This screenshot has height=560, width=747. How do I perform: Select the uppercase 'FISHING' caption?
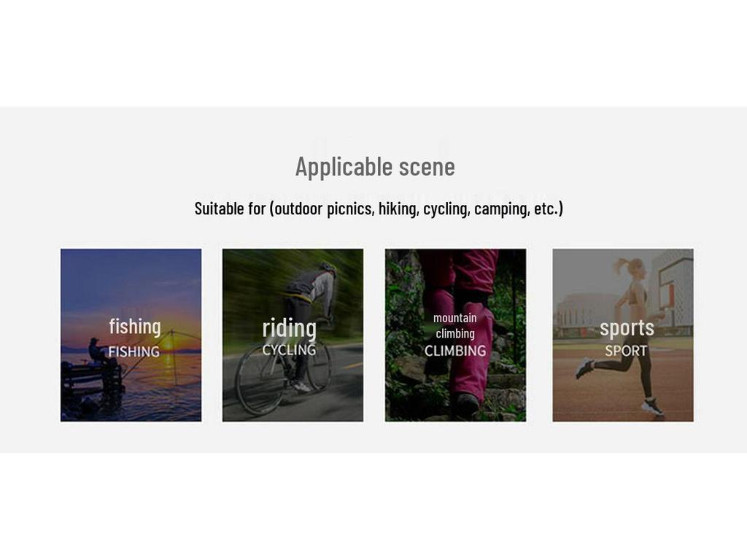tap(134, 351)
